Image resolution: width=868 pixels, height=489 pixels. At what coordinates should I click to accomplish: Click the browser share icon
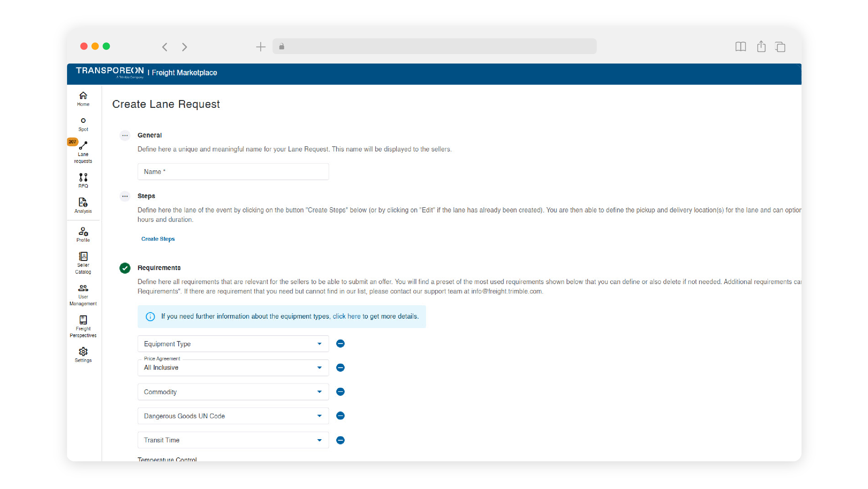pyautogui.click(x=761, y=47)
